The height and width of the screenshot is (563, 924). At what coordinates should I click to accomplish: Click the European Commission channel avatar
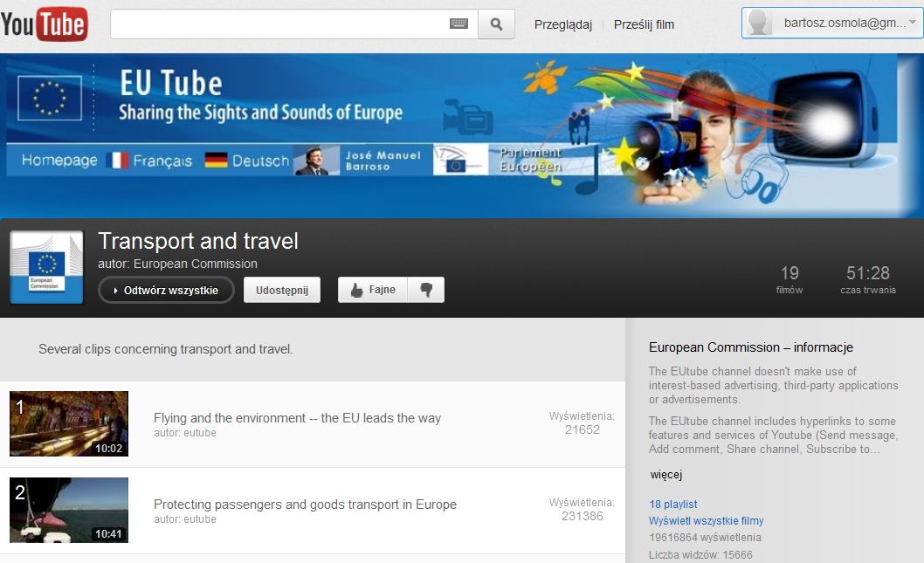pyautogui.click(x=46, y=267)
